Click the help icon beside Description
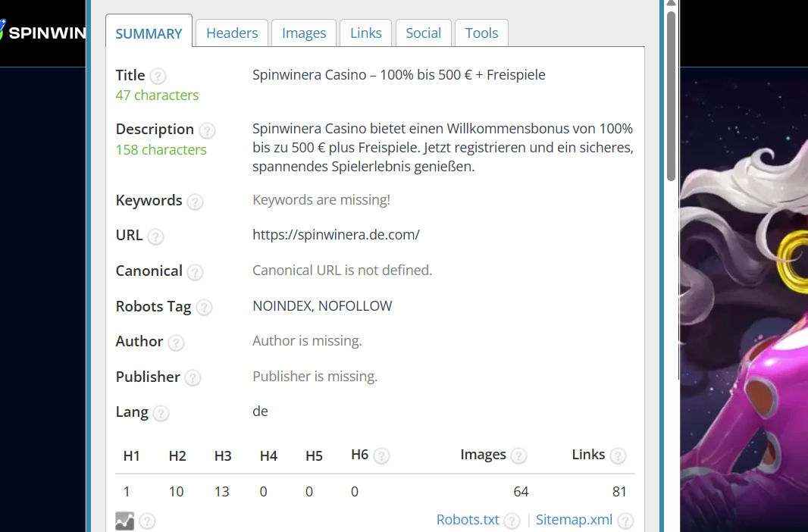This screenshot has height=532, width=808. pyautogui.click(x=207, y=130)
